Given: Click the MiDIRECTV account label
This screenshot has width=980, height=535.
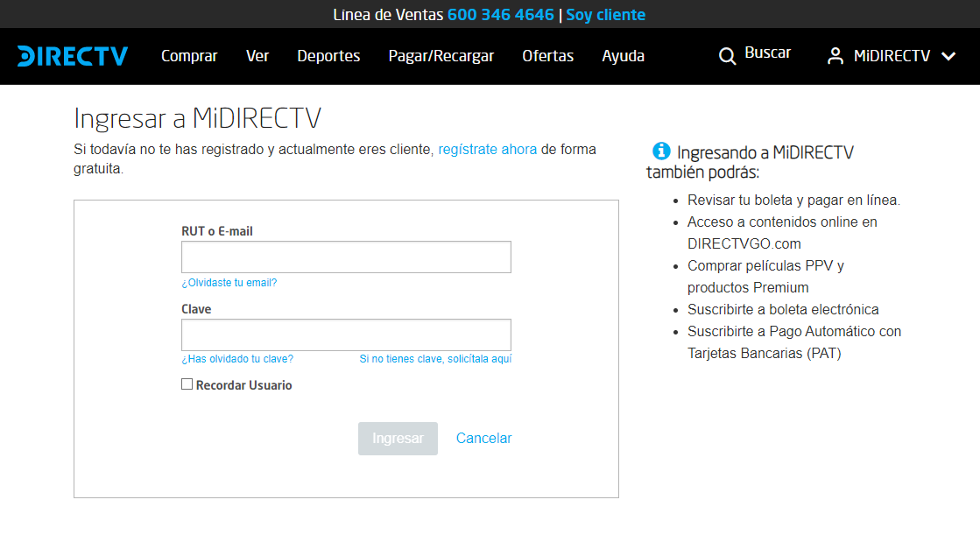Looking at the screenshot, I should [x=892, y=56].
